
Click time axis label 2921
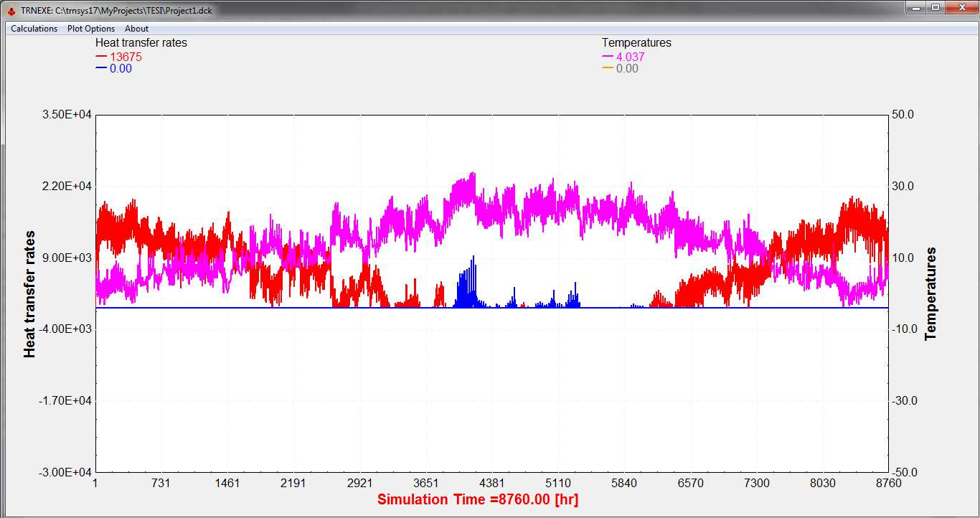359,484
